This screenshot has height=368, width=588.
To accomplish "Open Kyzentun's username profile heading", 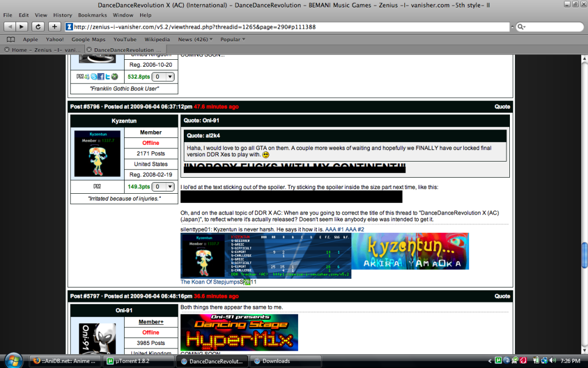I will pos(124,121).
